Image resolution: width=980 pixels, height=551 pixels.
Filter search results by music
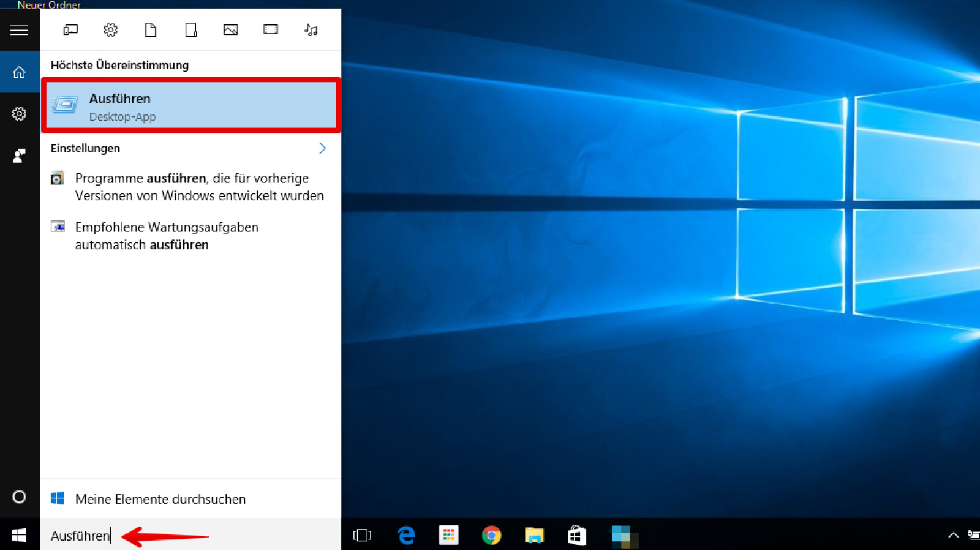pos(311,30)
